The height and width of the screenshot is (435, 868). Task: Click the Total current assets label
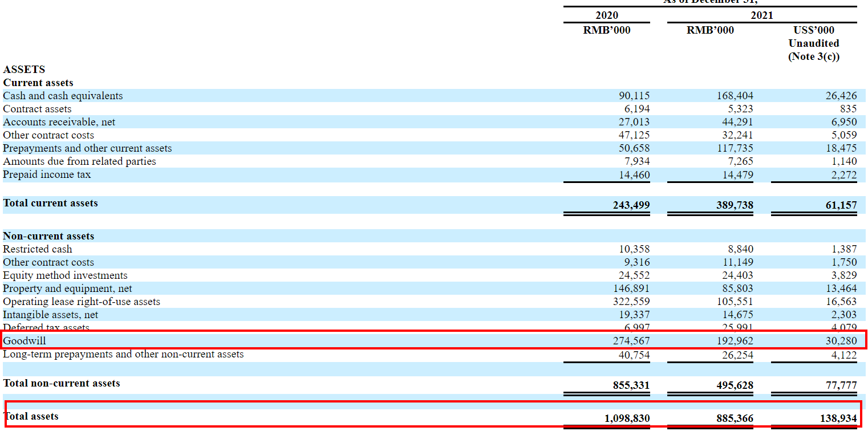(x=50, y=203)
